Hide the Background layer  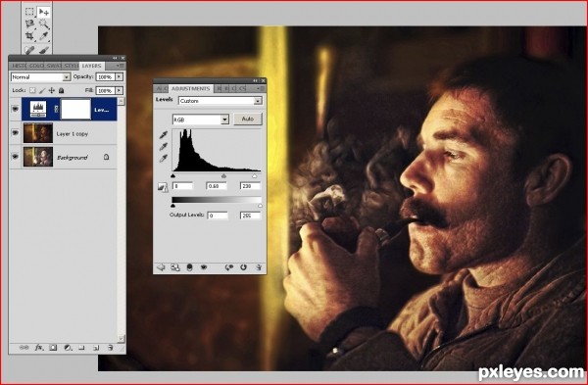point(16,157)
